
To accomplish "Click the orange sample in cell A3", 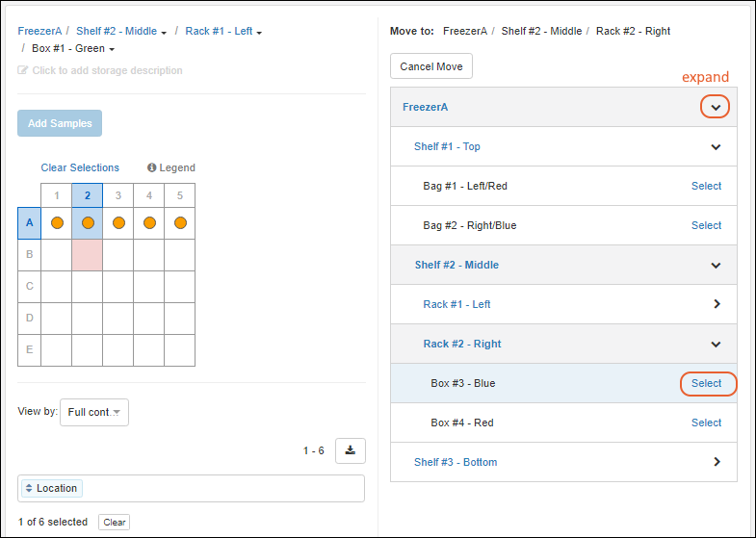I will tap(118, 223).
